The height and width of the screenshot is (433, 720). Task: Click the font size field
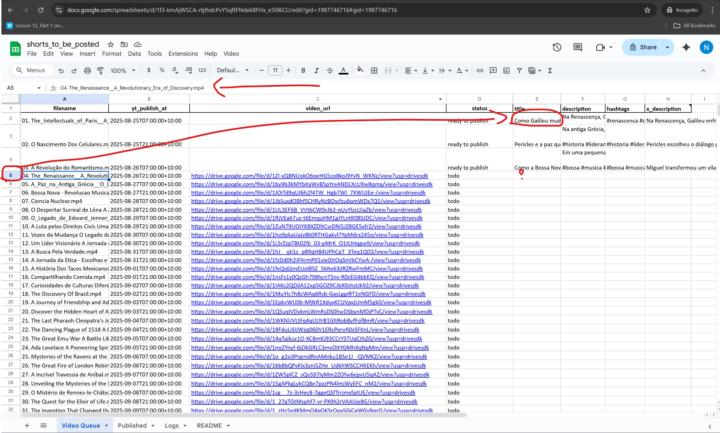pos(275,71)
